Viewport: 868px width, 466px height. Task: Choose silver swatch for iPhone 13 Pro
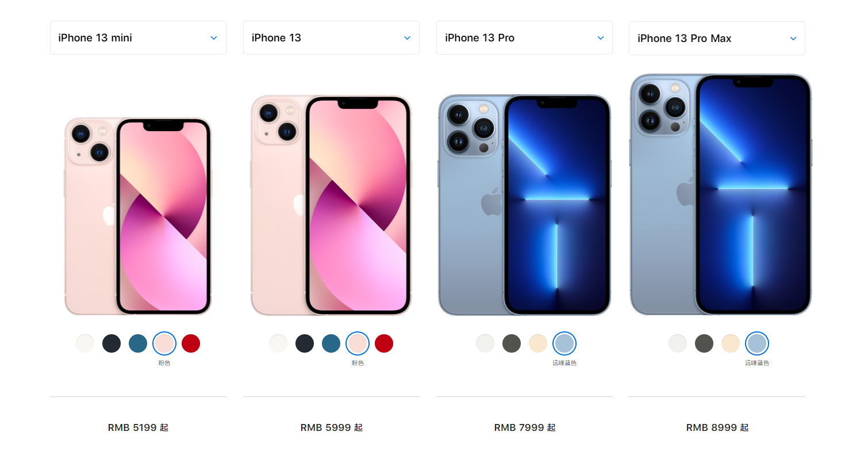(485, 343)
